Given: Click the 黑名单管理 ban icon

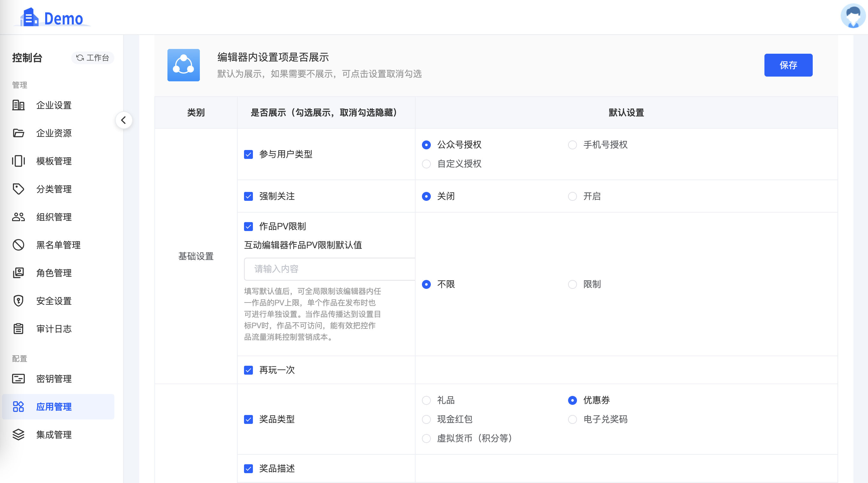Looking at the screenshot, I should 18,245.
